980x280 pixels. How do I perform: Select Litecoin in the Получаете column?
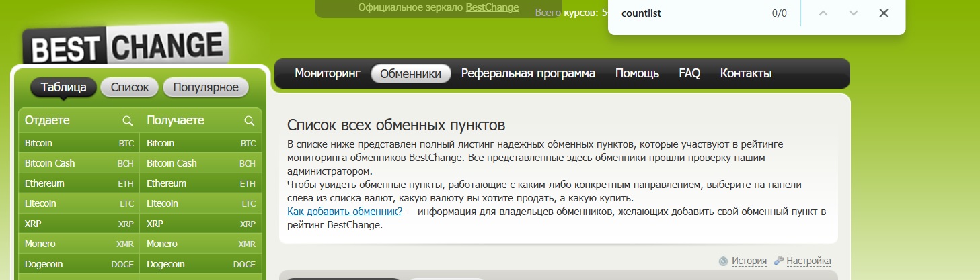coord(201,203)
